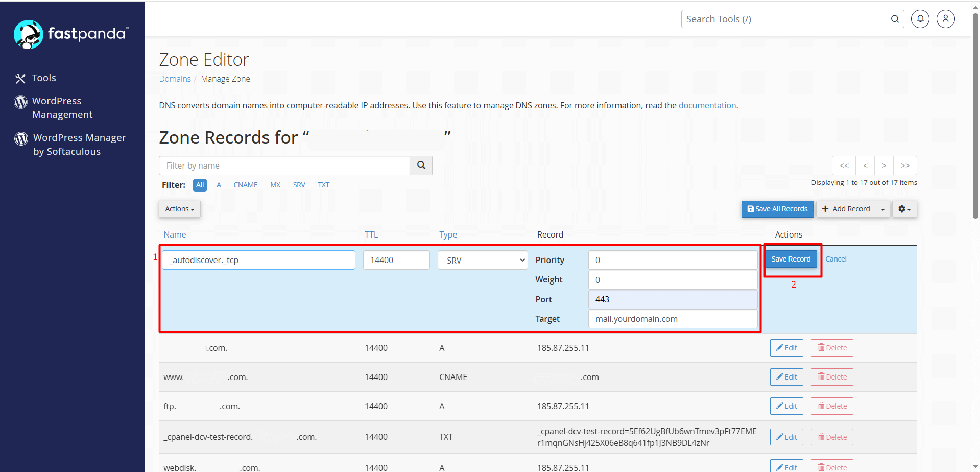Open notifications bell icon
The height and width of the screenshot is (472, 980).
920,19
